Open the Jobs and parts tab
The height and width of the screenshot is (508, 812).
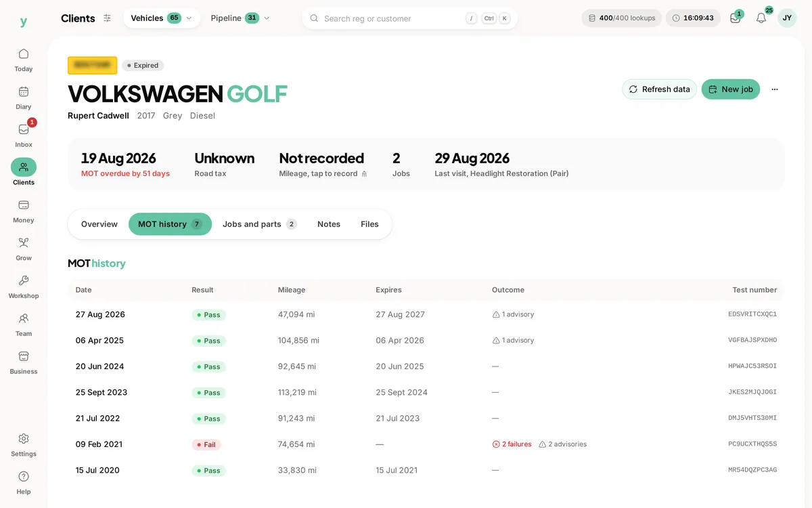click(x=260, y=224)
